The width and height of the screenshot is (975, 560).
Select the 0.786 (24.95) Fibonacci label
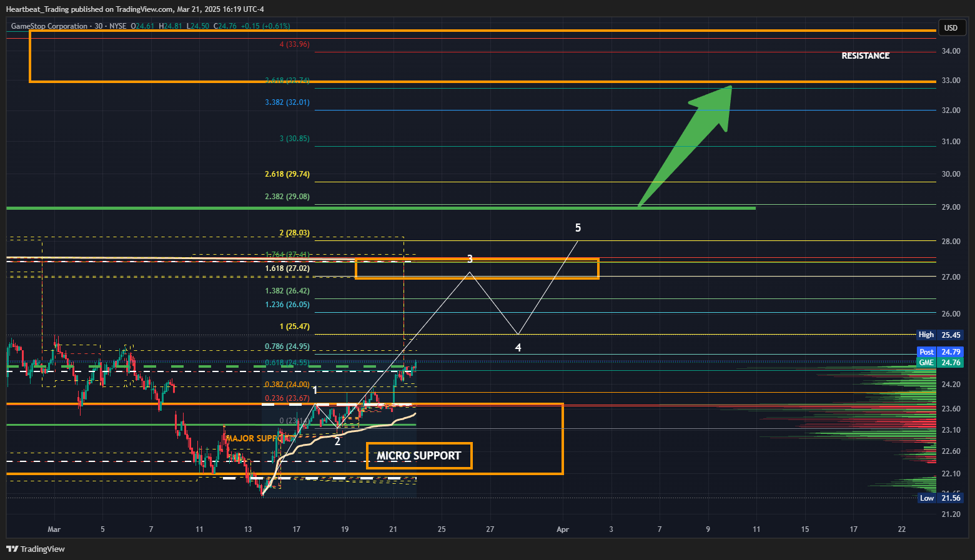tap(287, 346)
